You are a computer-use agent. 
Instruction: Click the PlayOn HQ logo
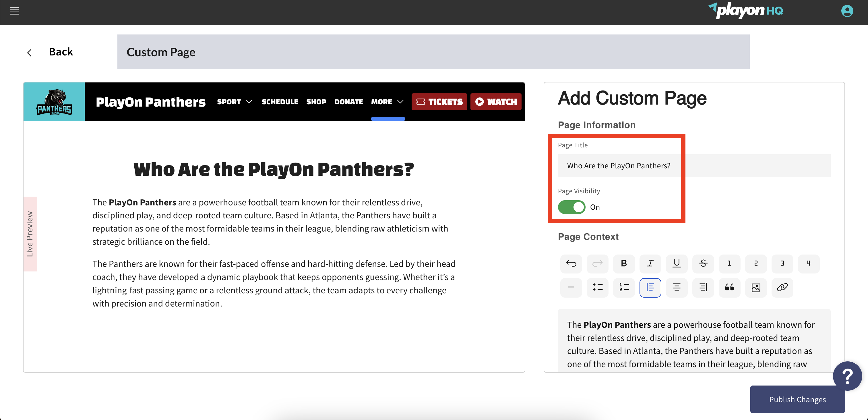745,10
